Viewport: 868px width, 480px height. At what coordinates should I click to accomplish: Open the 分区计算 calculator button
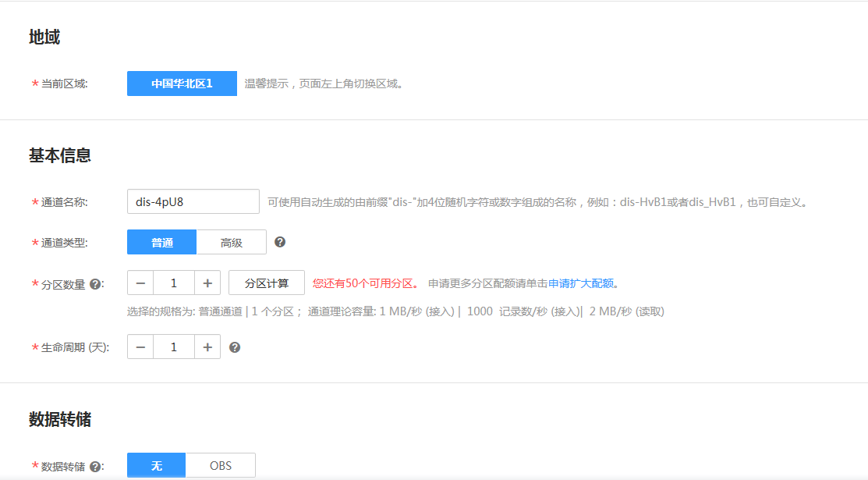pyautogui.click(x=267, y=283)
